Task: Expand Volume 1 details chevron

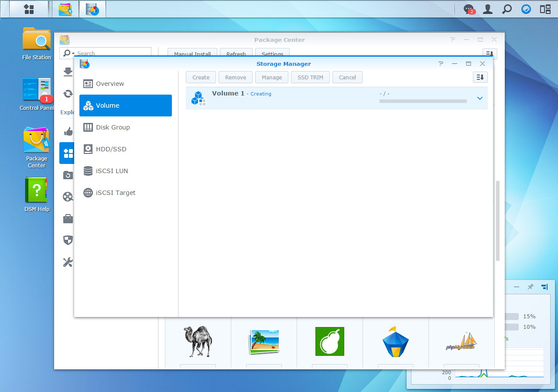Action: pyautogui.click(x=480, y=98)
